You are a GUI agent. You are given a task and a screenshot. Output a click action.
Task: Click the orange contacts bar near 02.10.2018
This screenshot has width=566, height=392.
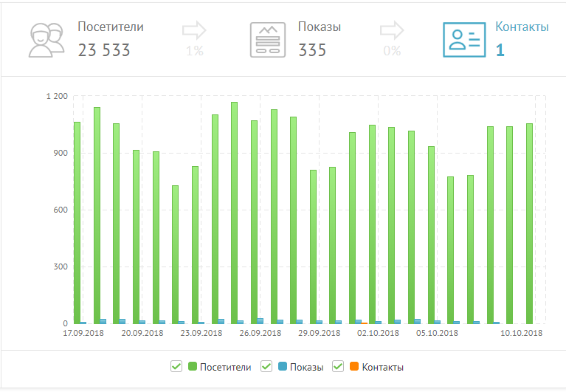tap(365, 323)
